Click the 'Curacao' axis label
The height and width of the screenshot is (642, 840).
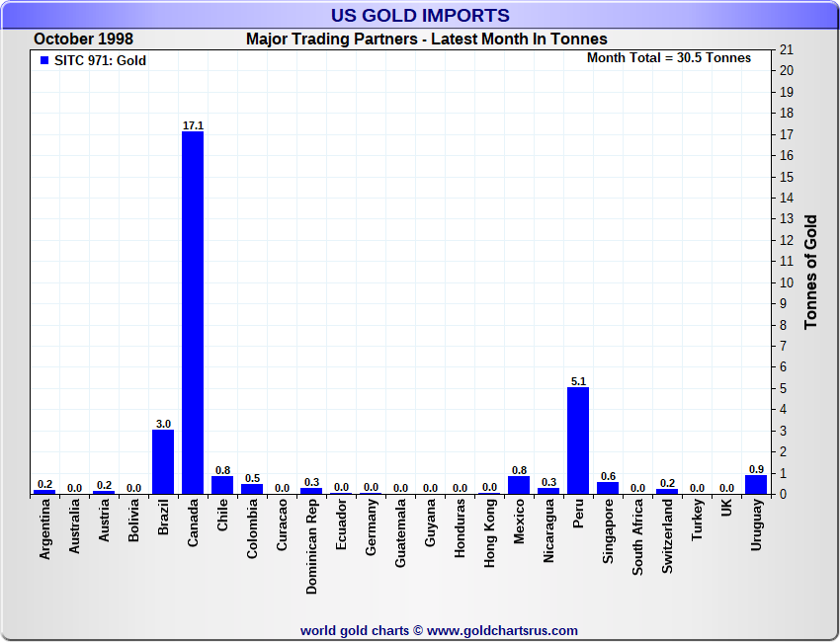[282, 524]
